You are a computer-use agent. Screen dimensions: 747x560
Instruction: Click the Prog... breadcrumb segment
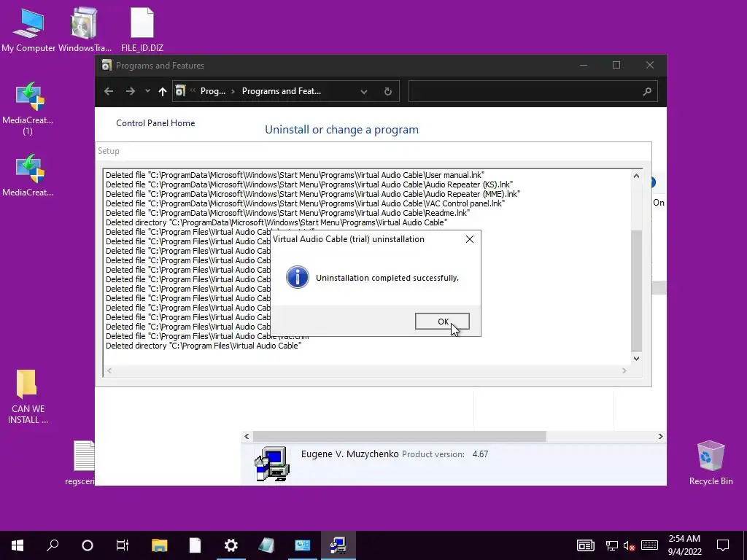[x=212, y=91]
